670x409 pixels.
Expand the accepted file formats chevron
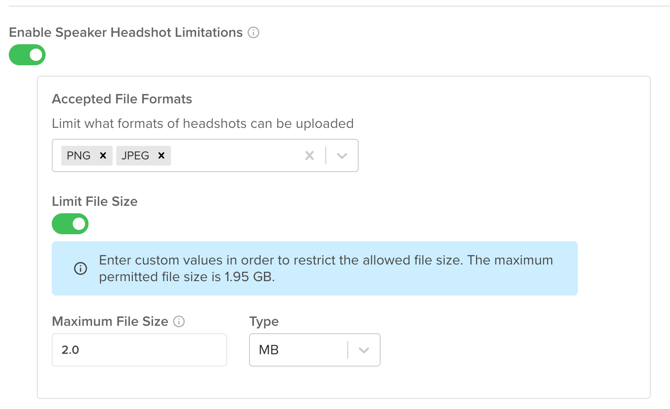pos(342,156)
